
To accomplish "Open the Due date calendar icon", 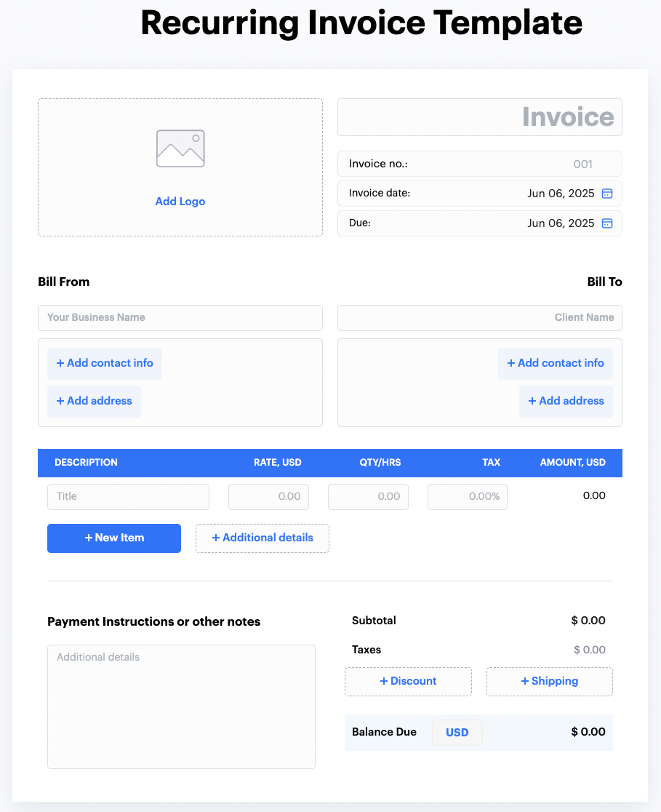I will (607, 223).
